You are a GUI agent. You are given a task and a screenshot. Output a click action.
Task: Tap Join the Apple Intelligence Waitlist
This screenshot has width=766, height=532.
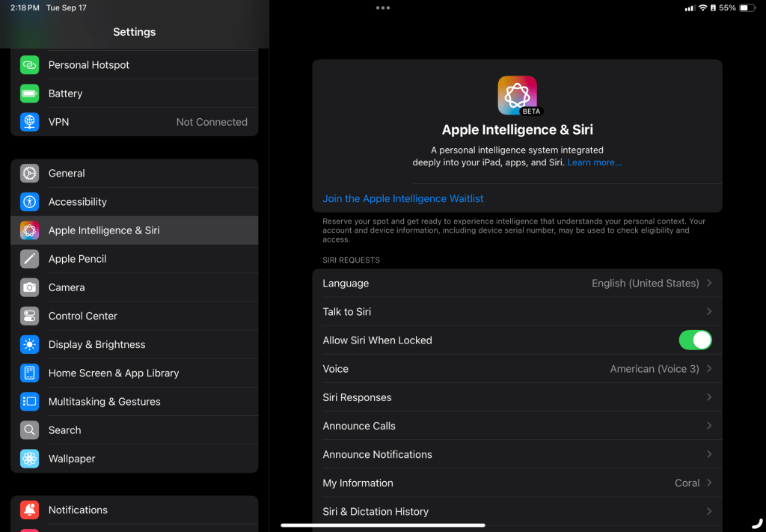pyautogui.click(x=403, y=199)
